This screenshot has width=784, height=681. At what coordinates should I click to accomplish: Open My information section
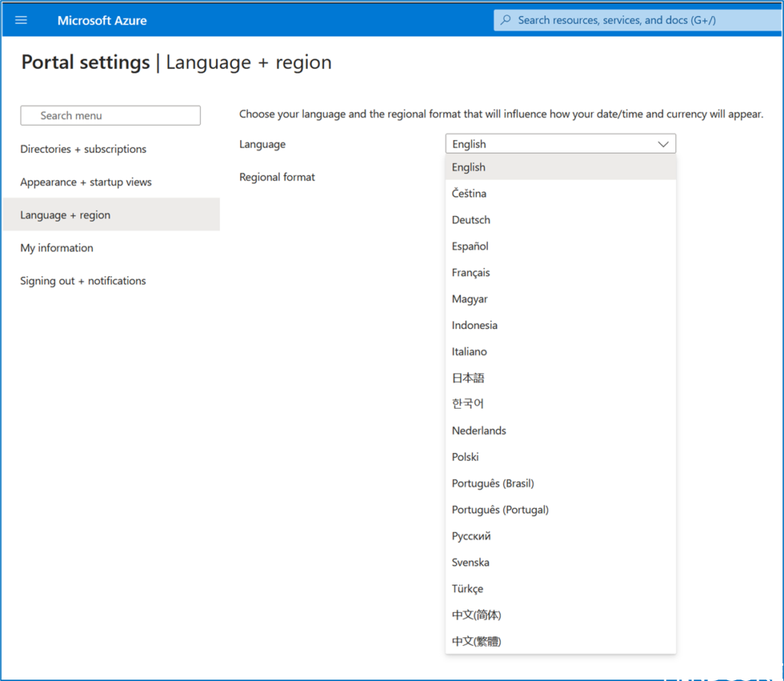pyautogui.click(x=57, y=248)
